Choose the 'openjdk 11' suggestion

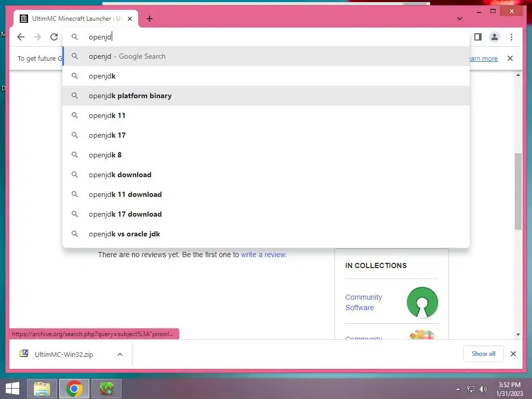pos(267,115)
